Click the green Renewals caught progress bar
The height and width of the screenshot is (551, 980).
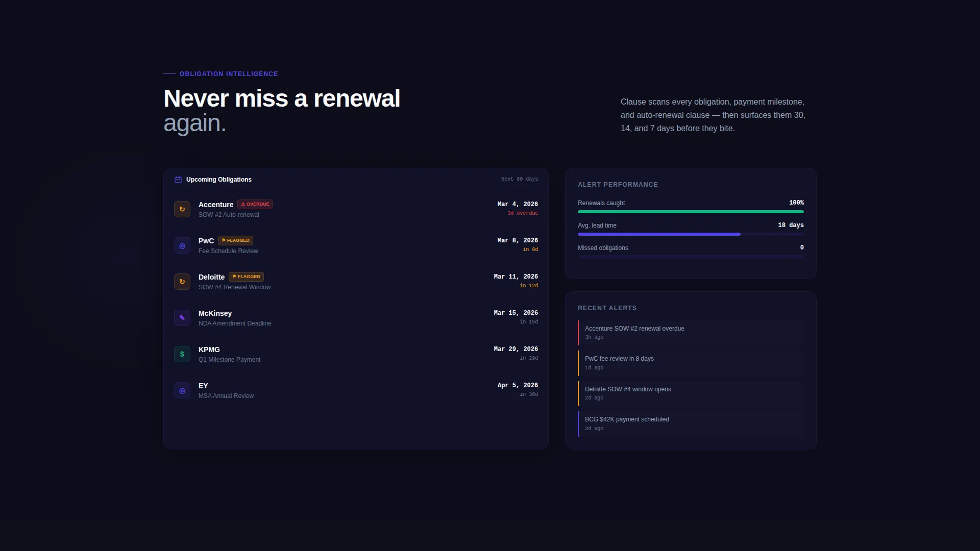coord(691,212)
